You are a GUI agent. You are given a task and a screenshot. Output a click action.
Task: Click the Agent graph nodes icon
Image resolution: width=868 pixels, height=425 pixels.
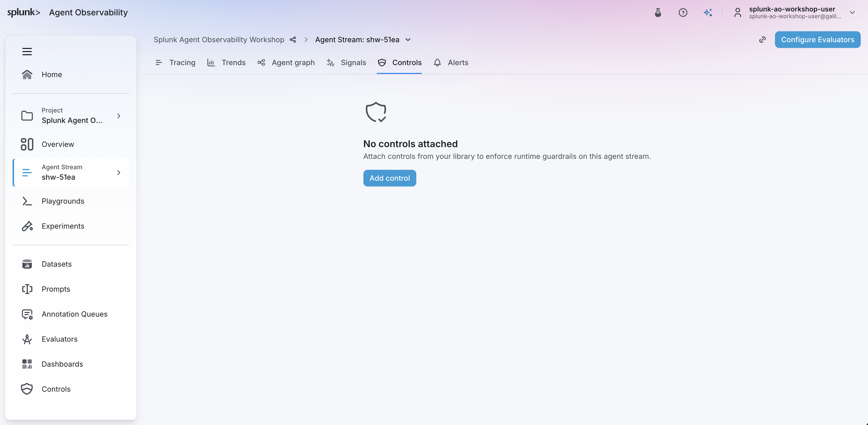pos(261,62)
